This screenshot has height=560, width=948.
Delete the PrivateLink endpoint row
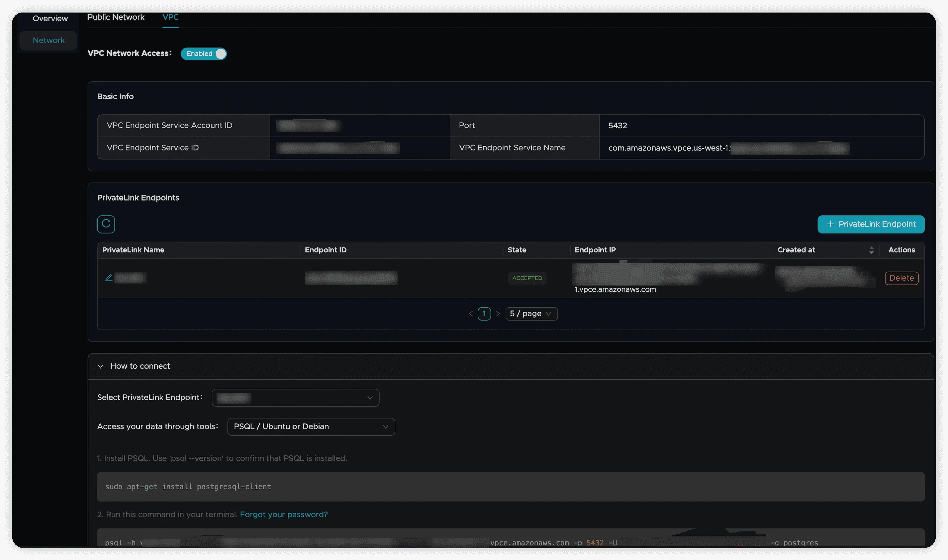click(x=901, y=278)
